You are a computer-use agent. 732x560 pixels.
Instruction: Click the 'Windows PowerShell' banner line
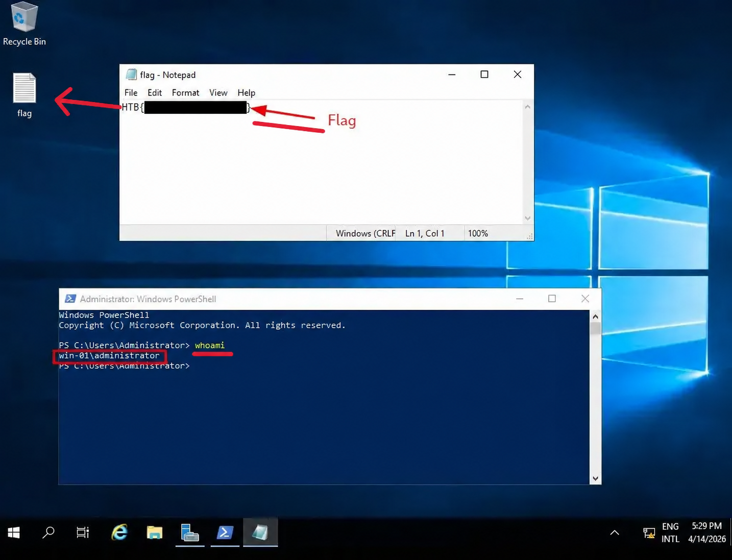coord(104,315)
